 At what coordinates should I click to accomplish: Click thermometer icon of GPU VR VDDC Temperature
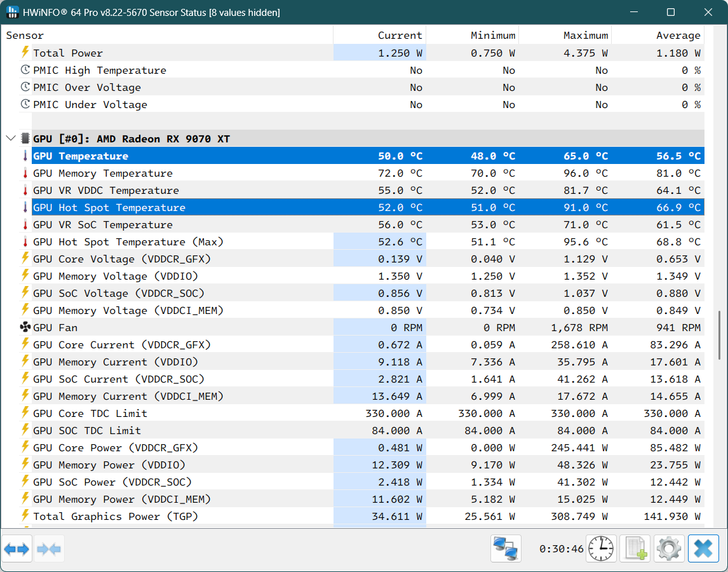[25, 190]
